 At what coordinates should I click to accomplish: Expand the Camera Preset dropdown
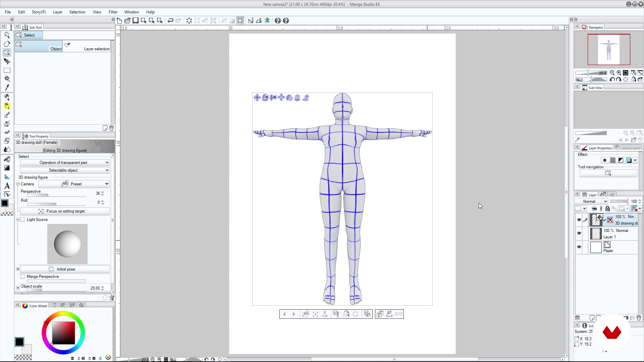(x=107, y=184)
